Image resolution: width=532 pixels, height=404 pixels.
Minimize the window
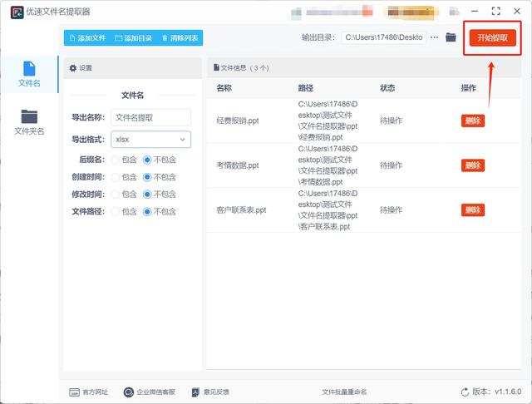pos(475,11)
